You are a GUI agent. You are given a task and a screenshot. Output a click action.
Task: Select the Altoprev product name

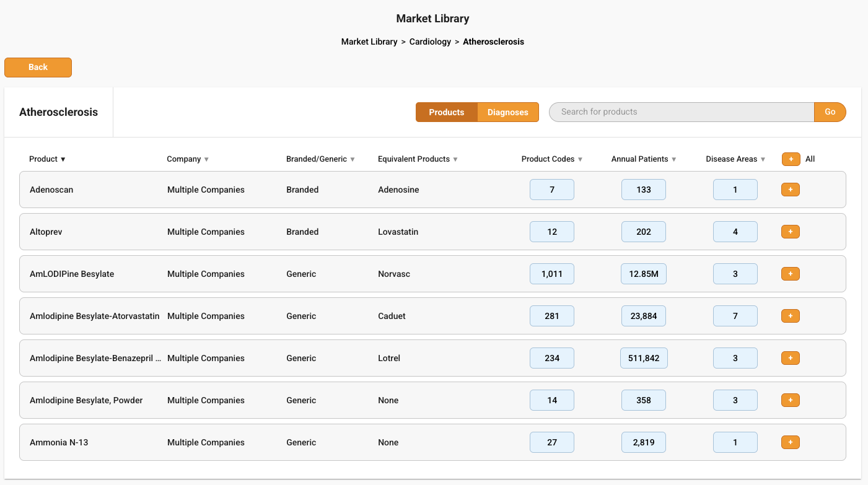pyautogui.click(x=46, y=232)
